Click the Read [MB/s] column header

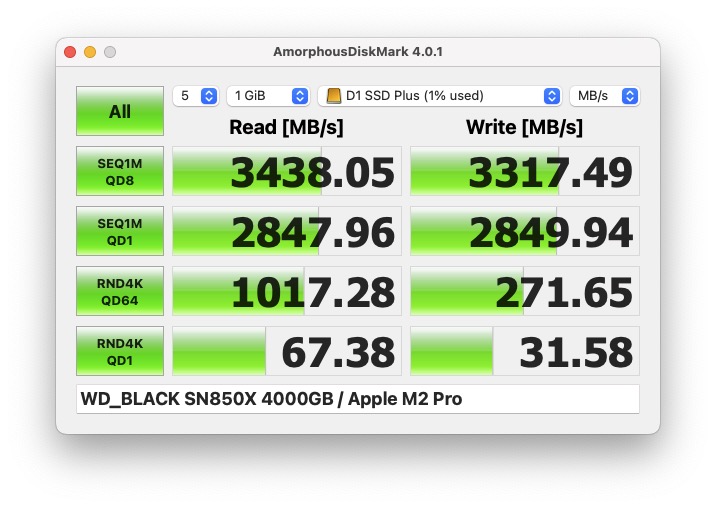pos(286,127)
